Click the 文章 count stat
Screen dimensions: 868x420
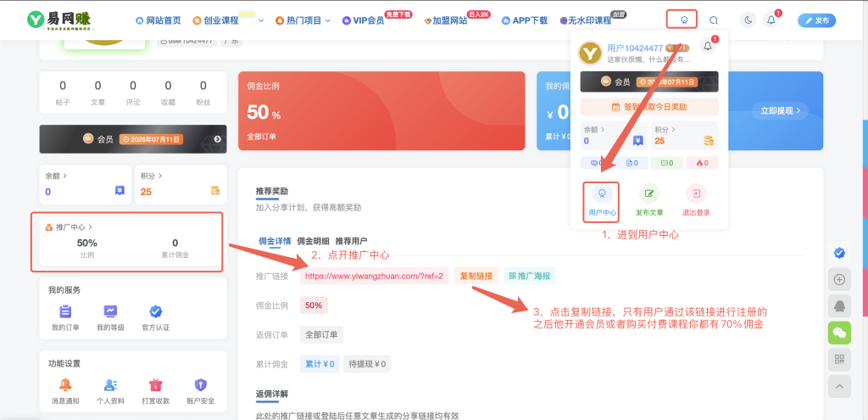(x=98, y=93)
